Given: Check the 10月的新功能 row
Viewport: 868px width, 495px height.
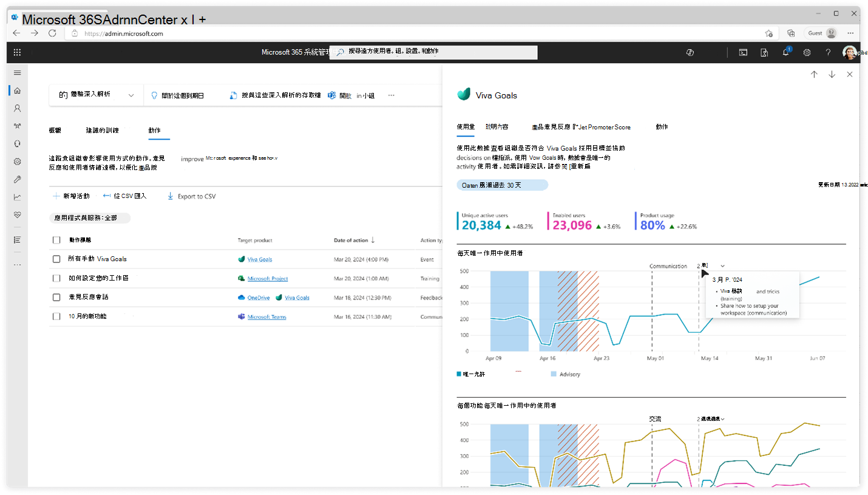Looking at the screenshot, I should click(56, 316).
